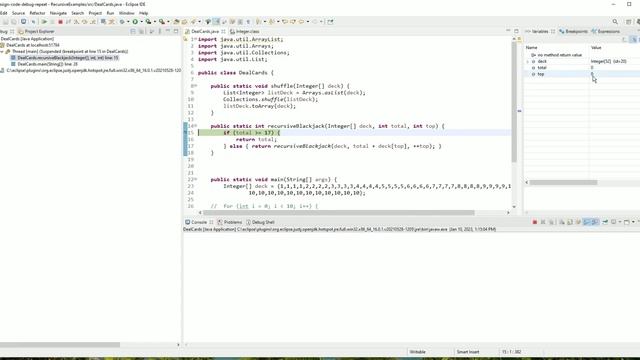Open the Window menu
The image size is (640, 360).
point(127,13)
